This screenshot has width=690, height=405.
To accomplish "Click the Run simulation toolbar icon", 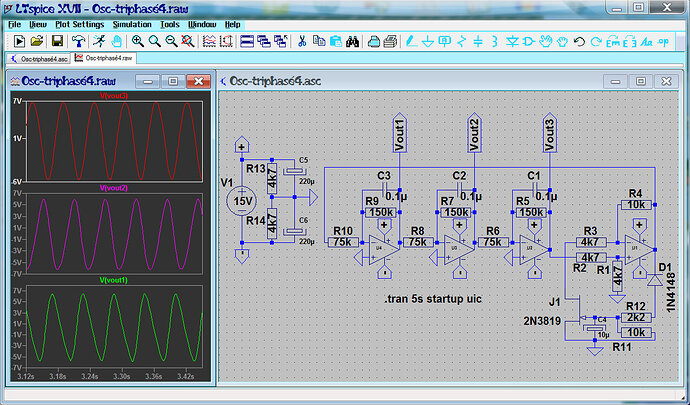I will click(x=99, y=41).
